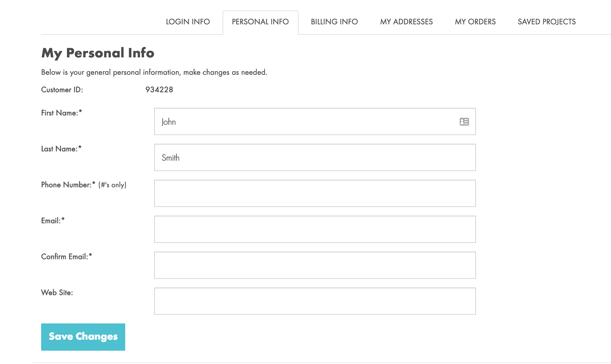This screenshot has height=364, width=611.
Task: Select the Personal Info tab
Action: (260, 22)
